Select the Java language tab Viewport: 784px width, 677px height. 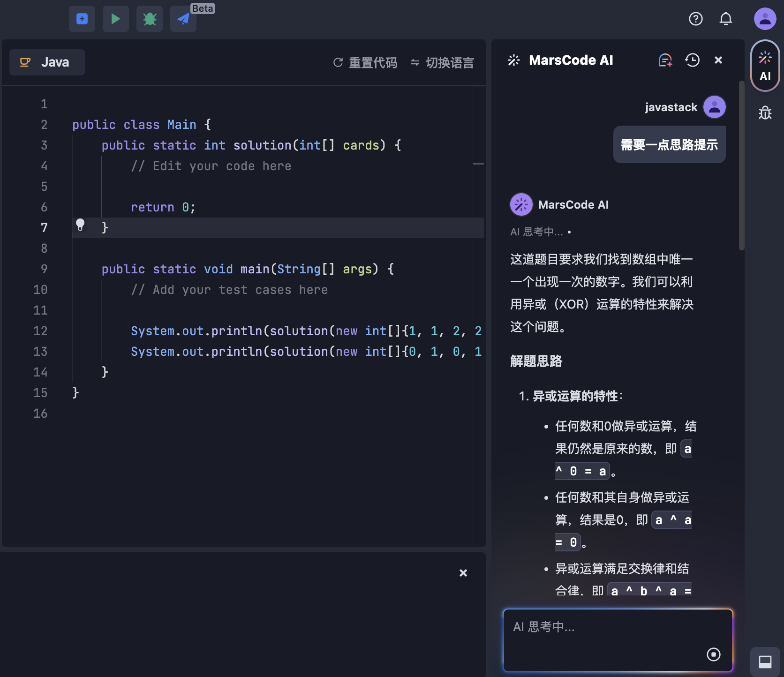(x=47, y=62)
